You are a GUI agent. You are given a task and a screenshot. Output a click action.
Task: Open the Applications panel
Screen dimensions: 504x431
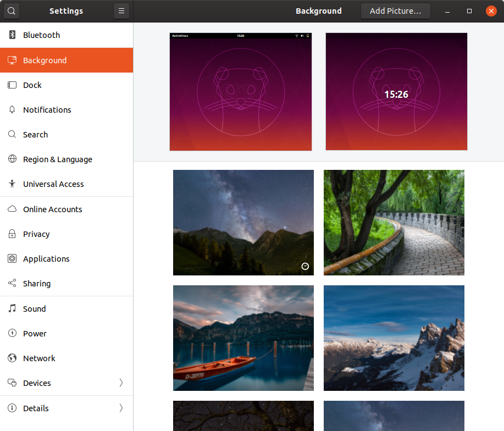[x=67, y=259]
